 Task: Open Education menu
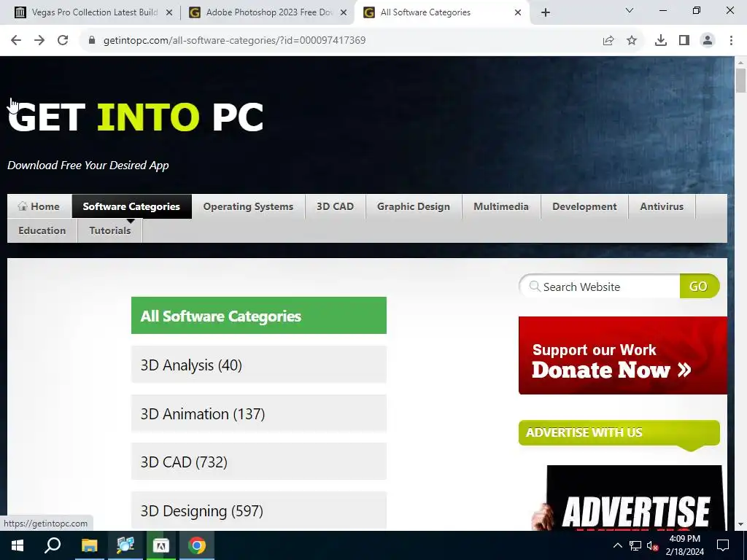42,230
